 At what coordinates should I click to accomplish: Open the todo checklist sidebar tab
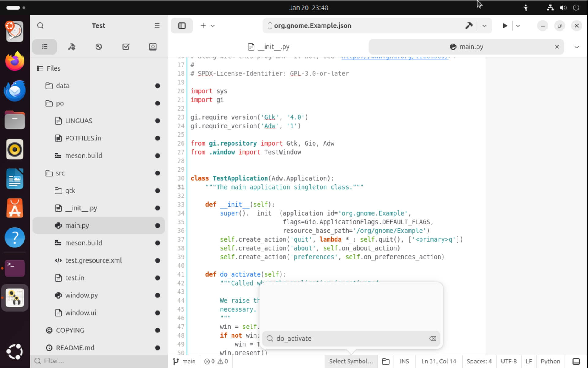point(126,47)
